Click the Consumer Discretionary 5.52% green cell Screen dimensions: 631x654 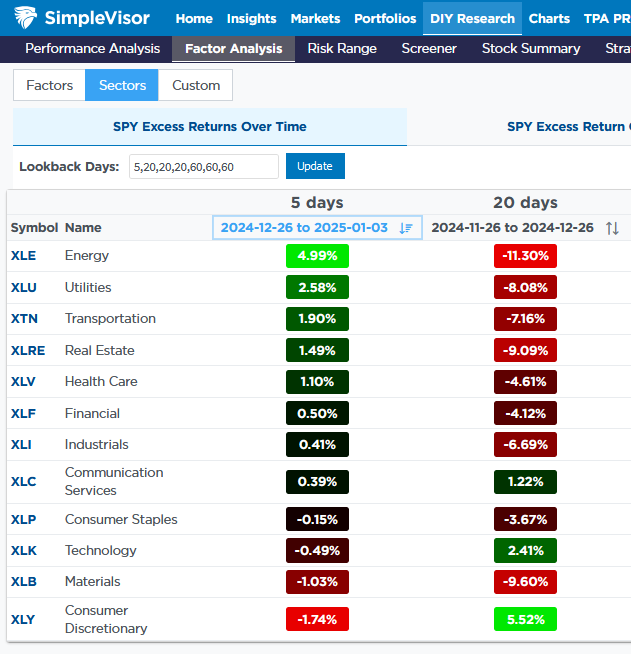click(x=525, y=619)
